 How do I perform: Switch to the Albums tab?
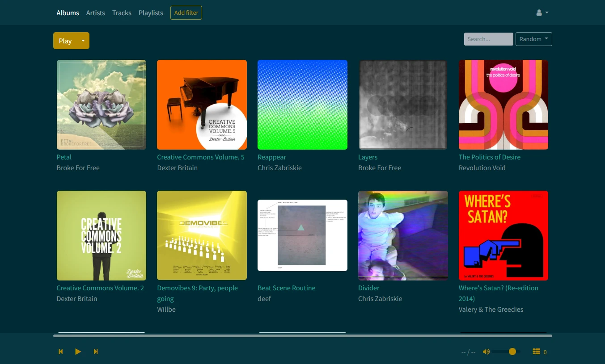[68, 13]
